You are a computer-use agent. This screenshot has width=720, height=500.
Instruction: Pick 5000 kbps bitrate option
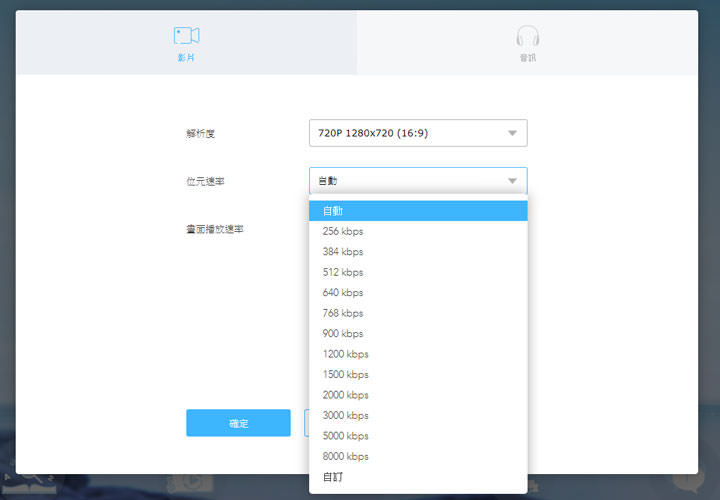[418, 436]
